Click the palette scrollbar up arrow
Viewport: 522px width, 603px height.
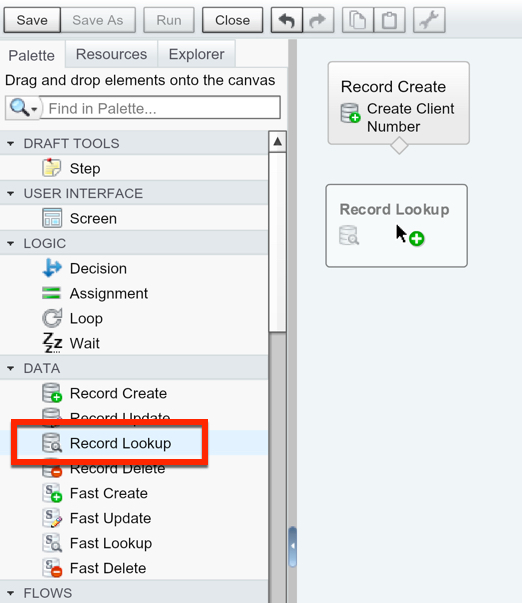[x=277, y=142]
